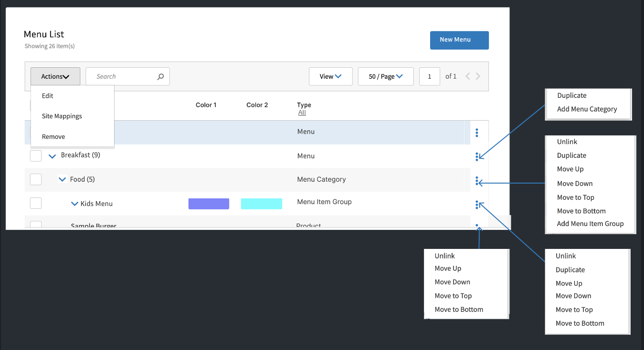644x350 pixels.
Task: Open the kebab menu on the Food row
Action: click(478, 180)
